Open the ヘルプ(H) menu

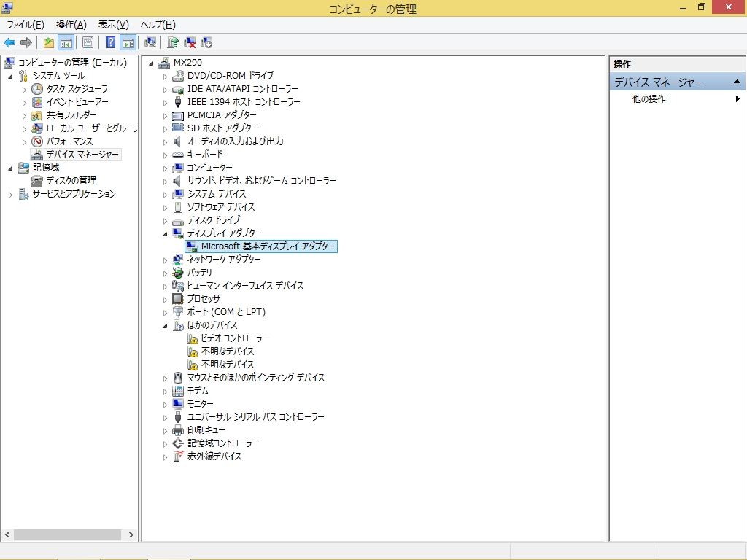[x=158, y=25]
